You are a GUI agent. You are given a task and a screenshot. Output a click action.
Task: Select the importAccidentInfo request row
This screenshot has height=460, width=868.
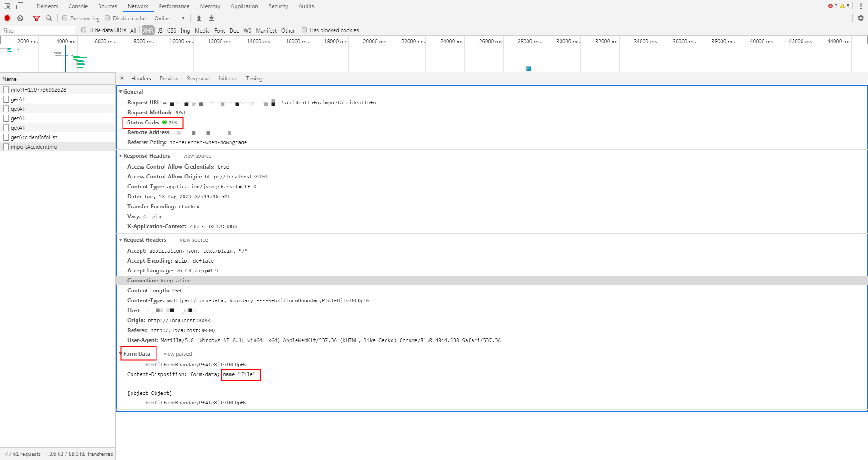pos(58,146)
